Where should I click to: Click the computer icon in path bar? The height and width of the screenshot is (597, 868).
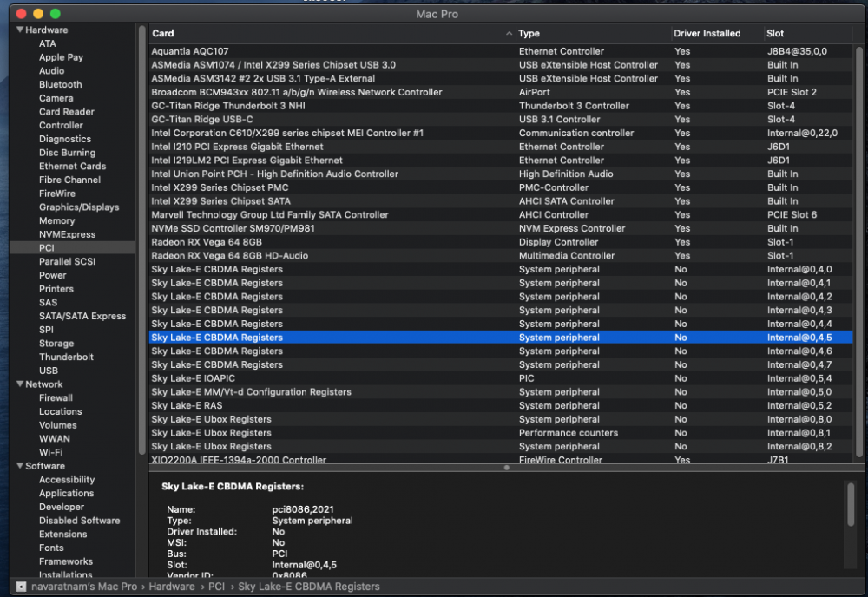coord(21,587)
